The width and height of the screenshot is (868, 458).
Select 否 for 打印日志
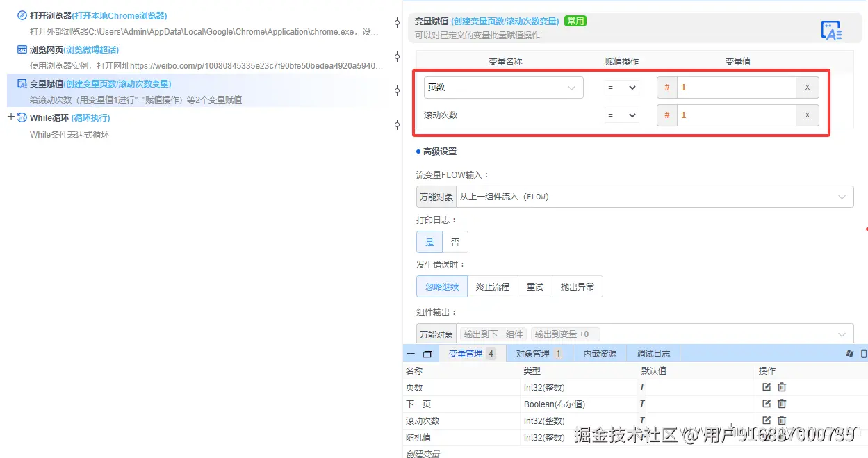455,242
